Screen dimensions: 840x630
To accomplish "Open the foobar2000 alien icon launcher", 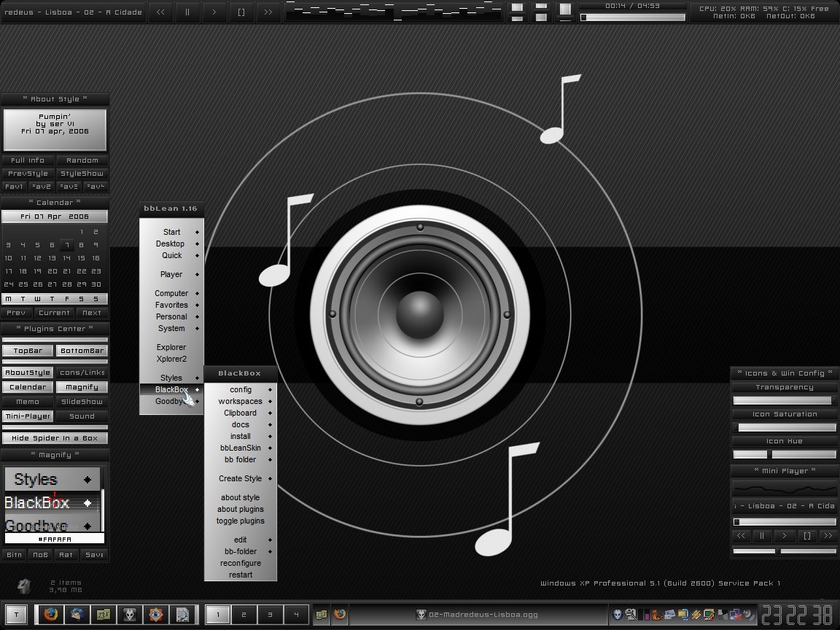I will [129, 614].
